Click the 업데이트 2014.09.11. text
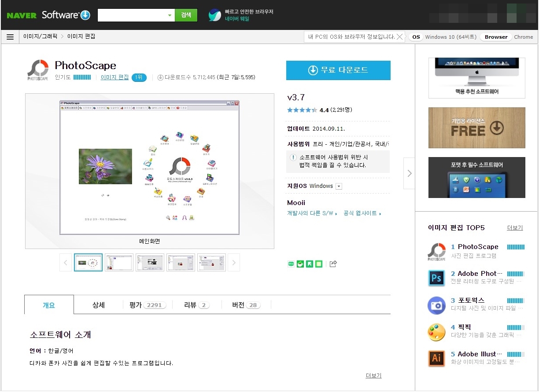This screenshot has width=539, height=392. (316, 129)
